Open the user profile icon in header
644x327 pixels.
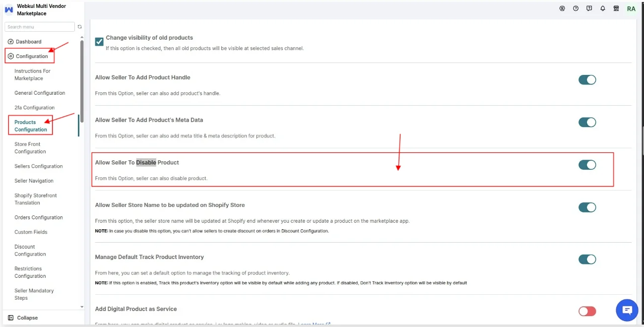point(562,8)
